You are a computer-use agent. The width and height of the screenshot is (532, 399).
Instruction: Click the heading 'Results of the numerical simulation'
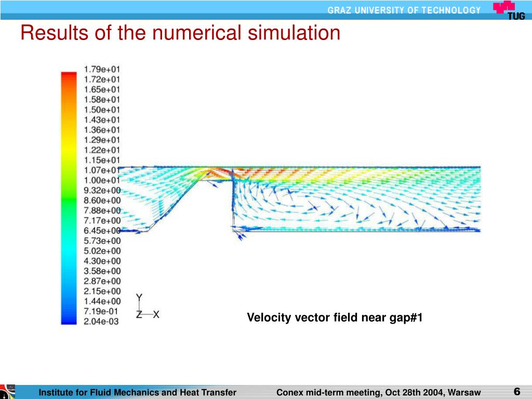180,33
